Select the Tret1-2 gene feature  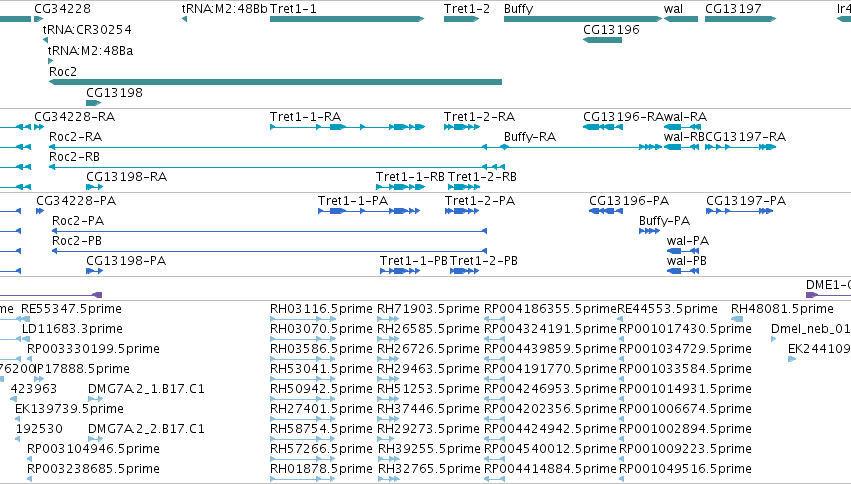coord(461,19)
